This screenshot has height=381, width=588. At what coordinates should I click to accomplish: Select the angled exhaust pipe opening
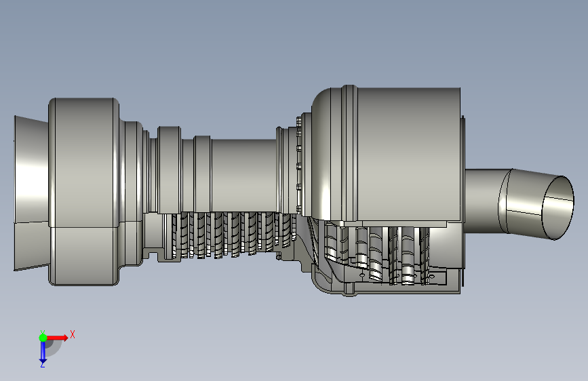558,207
